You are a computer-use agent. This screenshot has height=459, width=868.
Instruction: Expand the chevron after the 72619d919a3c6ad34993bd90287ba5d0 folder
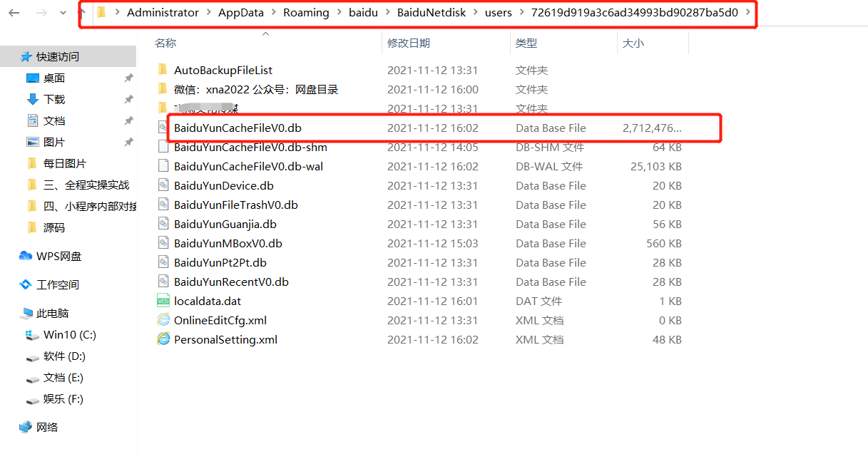747,13
